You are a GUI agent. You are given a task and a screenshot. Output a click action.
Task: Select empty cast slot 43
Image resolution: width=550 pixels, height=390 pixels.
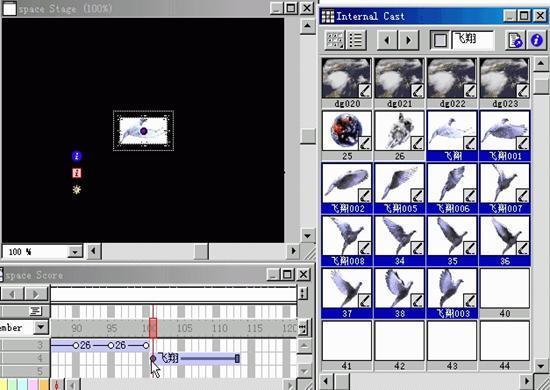click(x=452, y=346)
